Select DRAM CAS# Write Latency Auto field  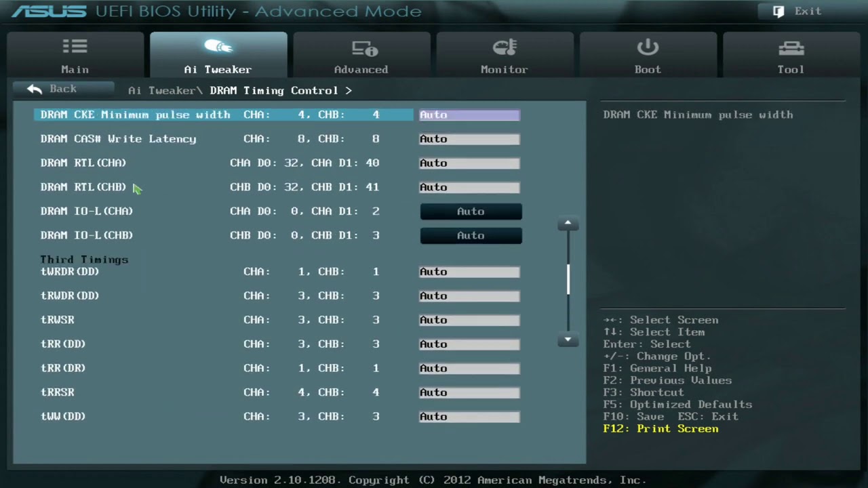(x=469, y=139)
